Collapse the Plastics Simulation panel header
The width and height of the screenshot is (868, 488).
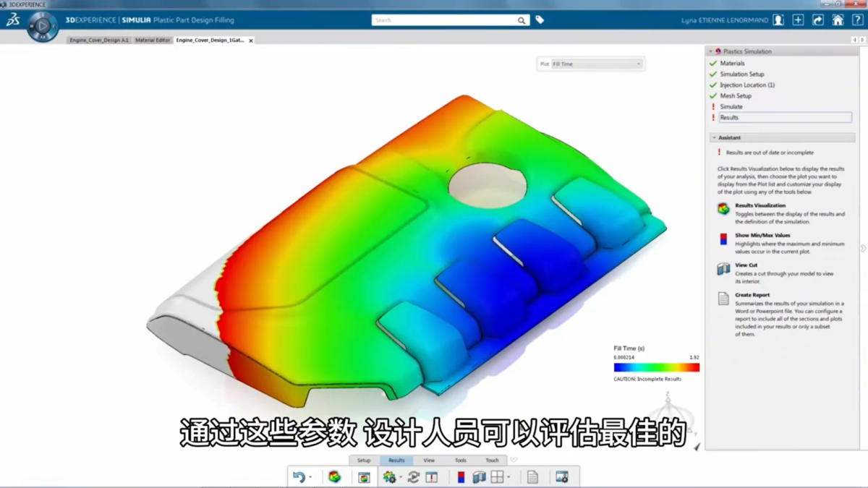tap(711, 51)
